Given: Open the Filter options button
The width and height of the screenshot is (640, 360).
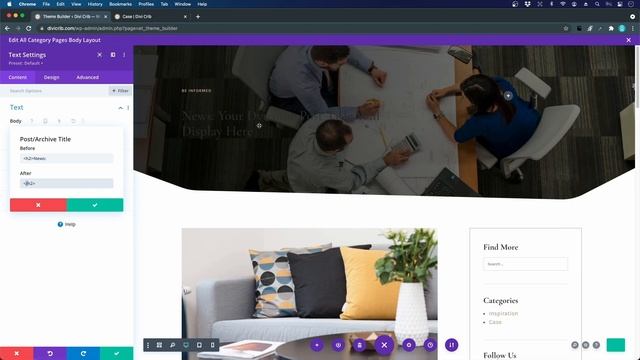Looking at the screenshot, I should pos(120,91).
